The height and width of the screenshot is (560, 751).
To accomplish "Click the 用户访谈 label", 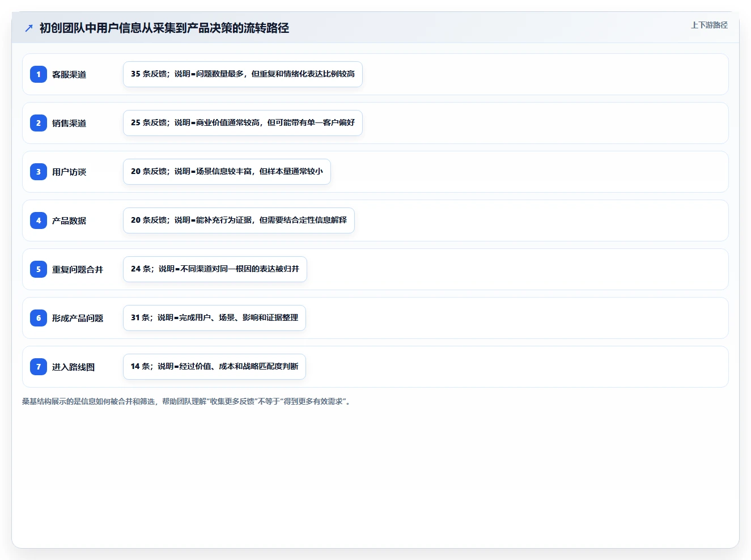I will tap(69, 172).
